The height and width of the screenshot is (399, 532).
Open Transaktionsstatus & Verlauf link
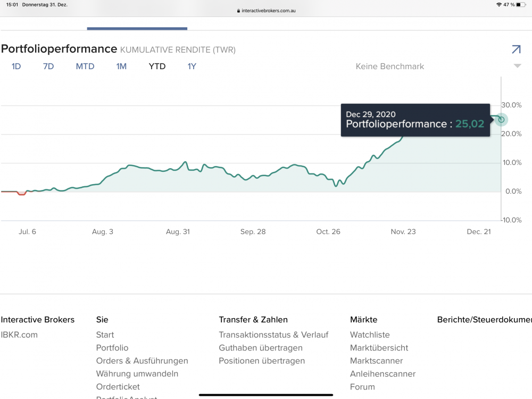(x=273, y=335)
